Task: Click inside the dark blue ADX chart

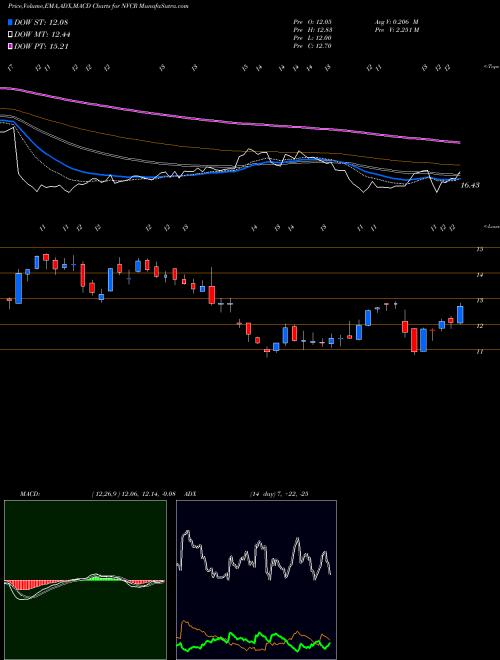Action: [256, 580]
